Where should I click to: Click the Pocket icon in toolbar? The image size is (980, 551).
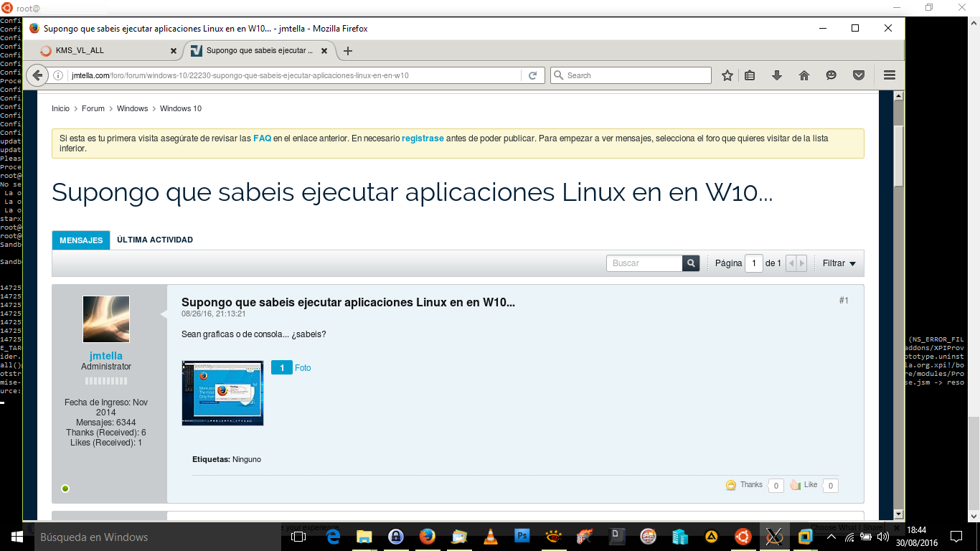[x=858, y=75]
